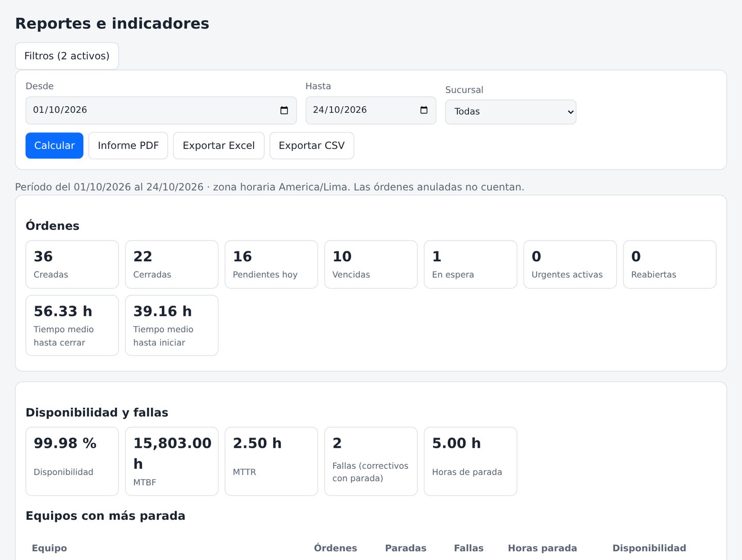
Task: Export data with Exportar CSV
Action: tap(312, 146)
